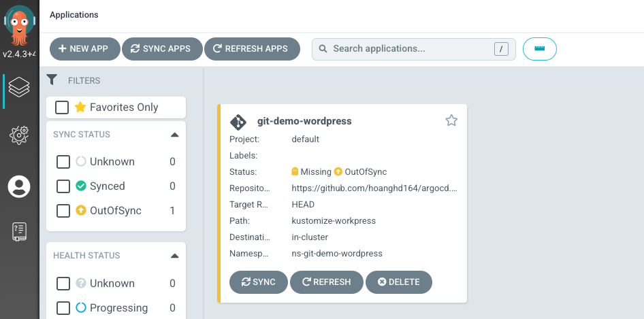This screenshot has height=319, width=644.
Task: Click the Missing ghost health icon
Action: pyautogui.click(x=295, y=171)
